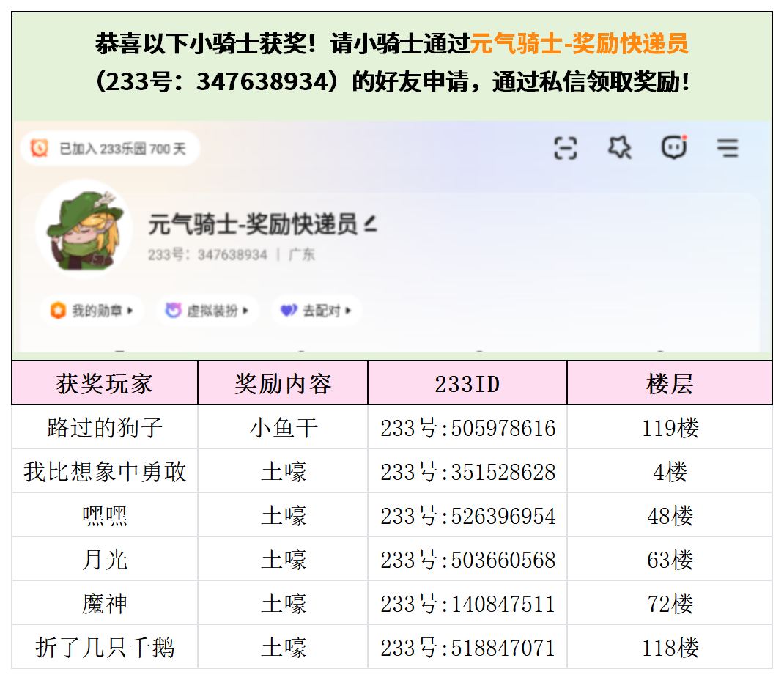Image resolution: width=784 pixels, height=680 pixels.
Task: Expand 虚拟装扮 with its arrow
Action: (x=246, y=311)
